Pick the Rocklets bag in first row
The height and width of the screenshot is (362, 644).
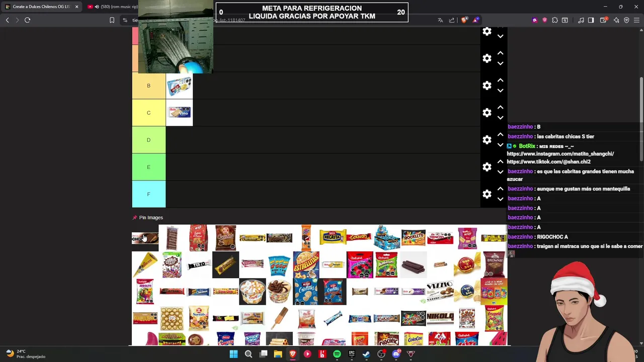click(413, 237)
